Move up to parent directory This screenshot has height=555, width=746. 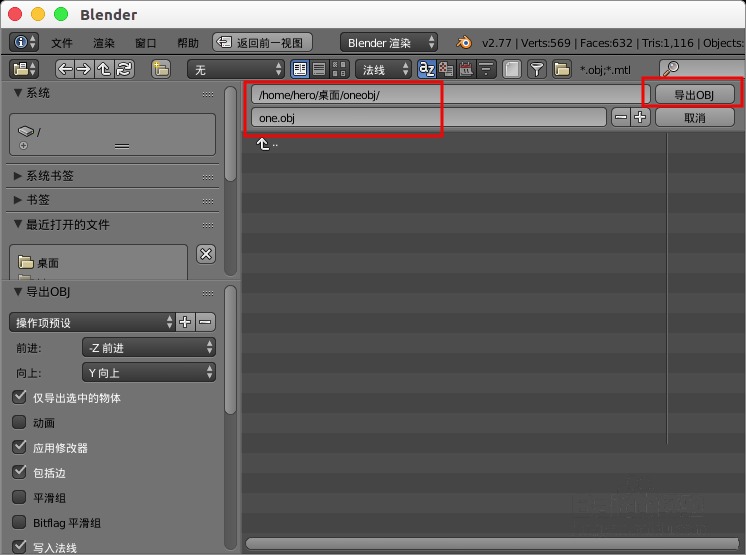tap(104, 69)
